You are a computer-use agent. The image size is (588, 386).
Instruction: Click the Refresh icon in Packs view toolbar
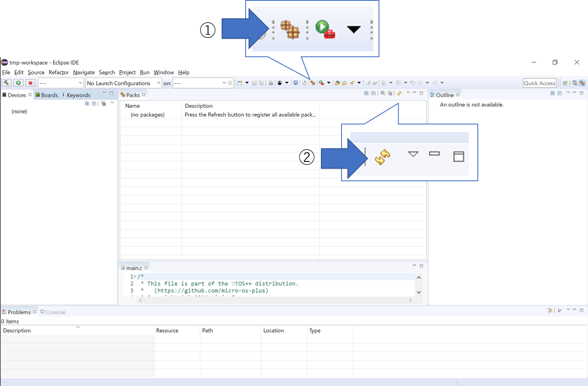(x=399, y=93)
